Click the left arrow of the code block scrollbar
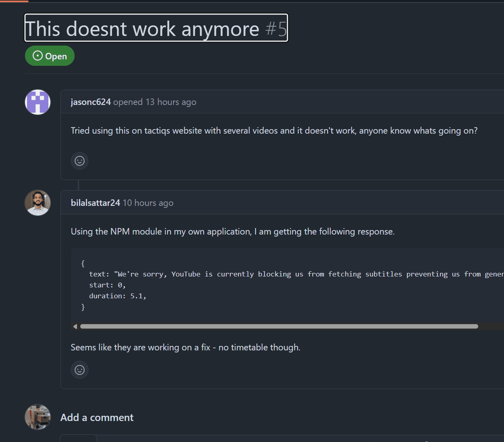 75,326
